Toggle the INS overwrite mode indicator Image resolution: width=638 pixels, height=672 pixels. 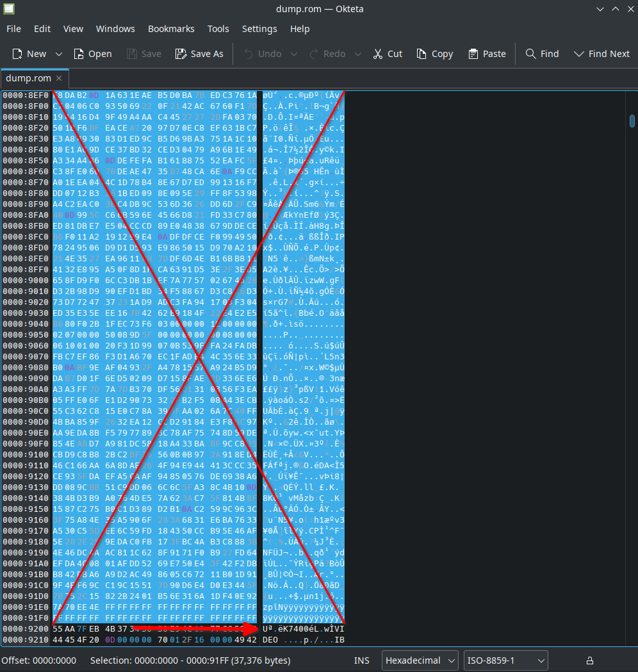coord(362,660)
